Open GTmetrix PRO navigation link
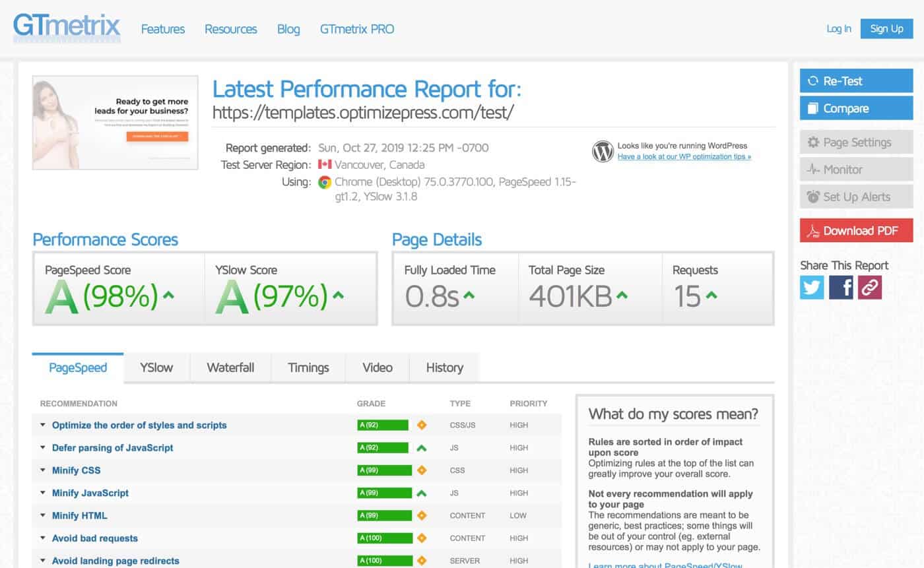The height and width of the screenshot is (568, 924). click(x=357, y=29)
